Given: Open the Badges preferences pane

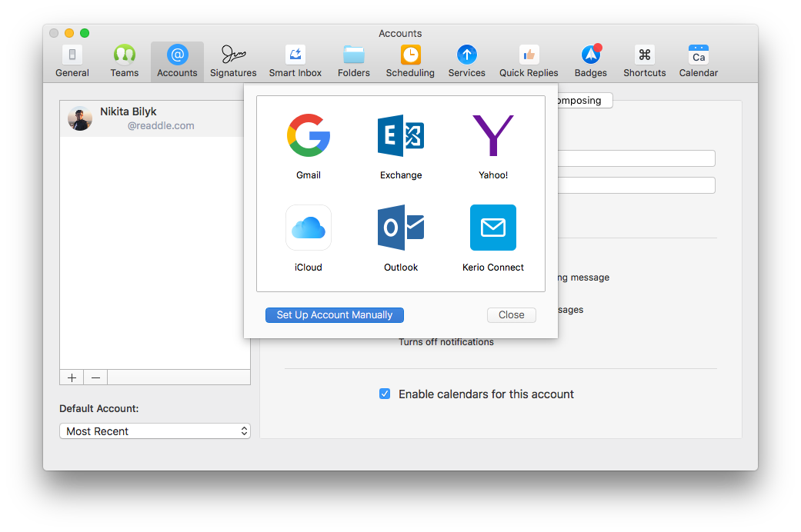Looking at the screenshot, I should click(x=590, y=60).
